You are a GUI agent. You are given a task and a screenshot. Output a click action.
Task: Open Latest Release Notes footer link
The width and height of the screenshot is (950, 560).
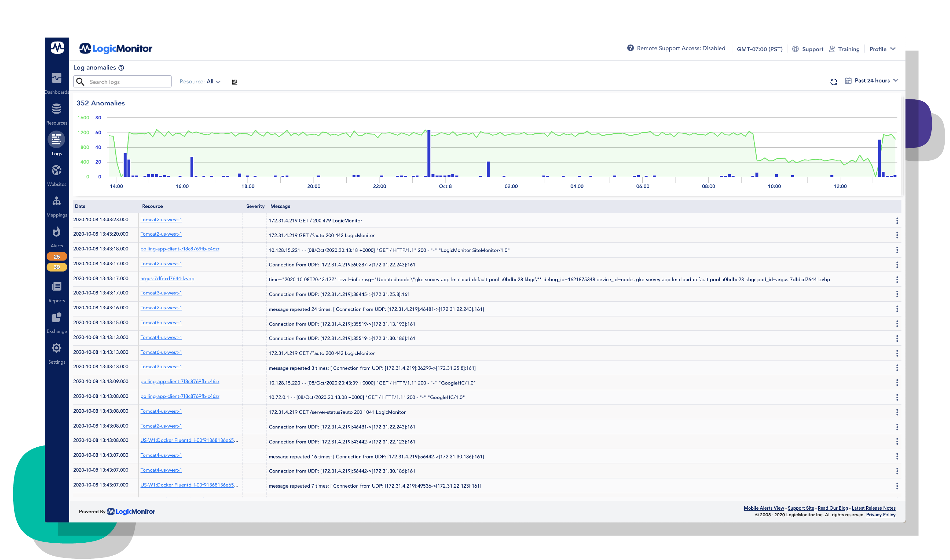[874, 509]
